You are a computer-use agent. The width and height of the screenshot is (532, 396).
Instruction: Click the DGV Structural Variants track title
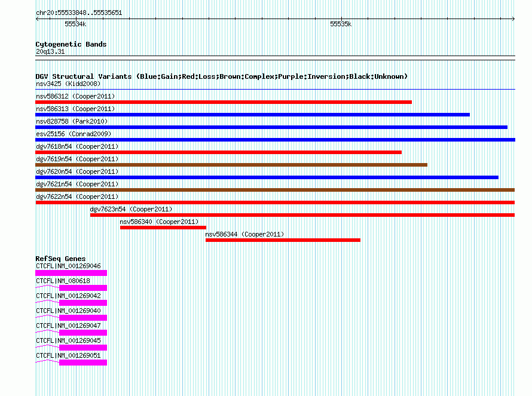click(222, 76)
